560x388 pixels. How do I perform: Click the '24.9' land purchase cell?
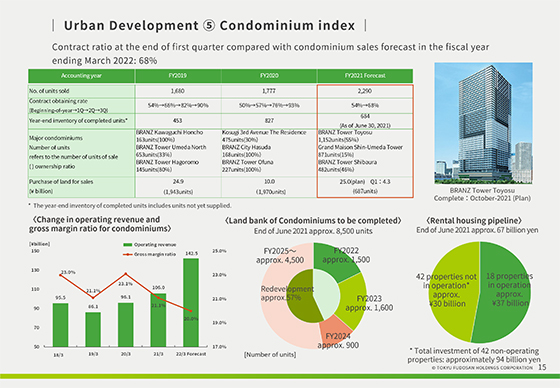point(178,182)
